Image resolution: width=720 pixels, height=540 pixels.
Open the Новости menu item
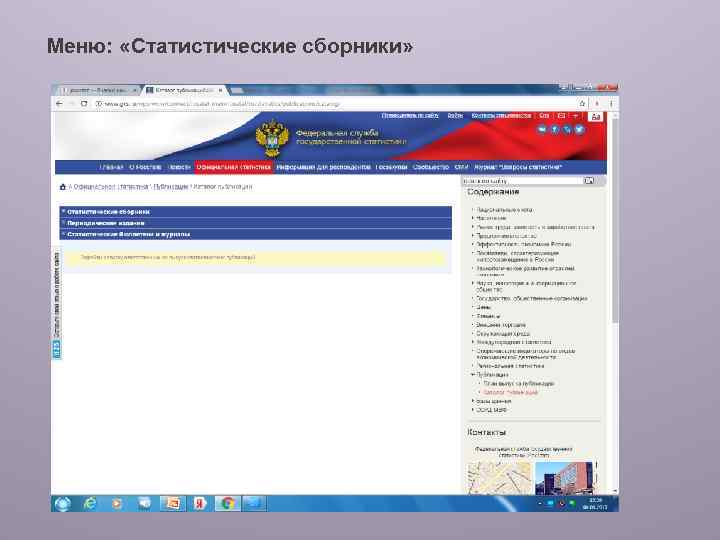click(x=179, y=167)
